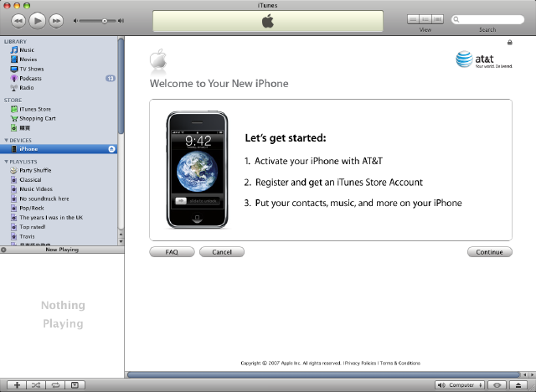The width and height of the screenshot is (536, 392).
Task: Click the AT&T logo
Action: coord(484,59)
